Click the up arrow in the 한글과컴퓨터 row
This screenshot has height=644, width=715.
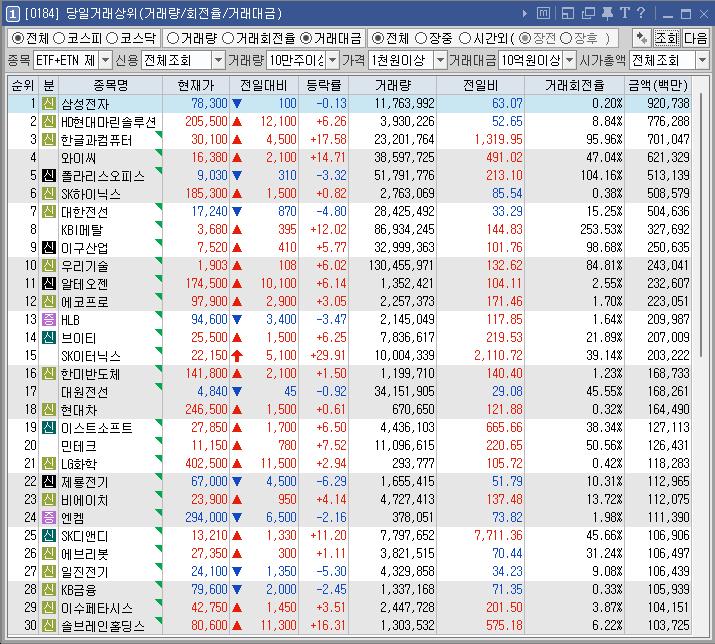[x=237, y=140]
